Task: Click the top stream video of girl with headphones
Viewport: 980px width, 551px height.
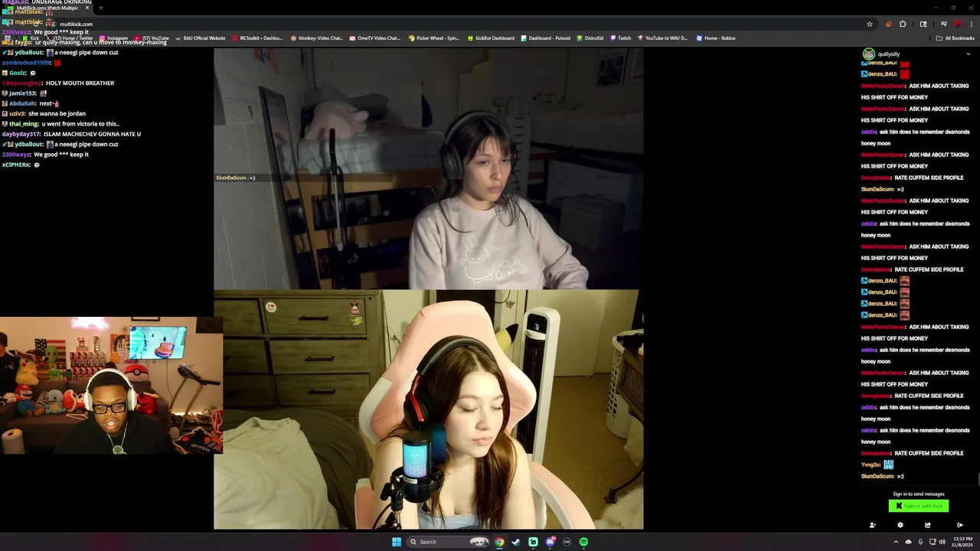Action: click(429, 168)
